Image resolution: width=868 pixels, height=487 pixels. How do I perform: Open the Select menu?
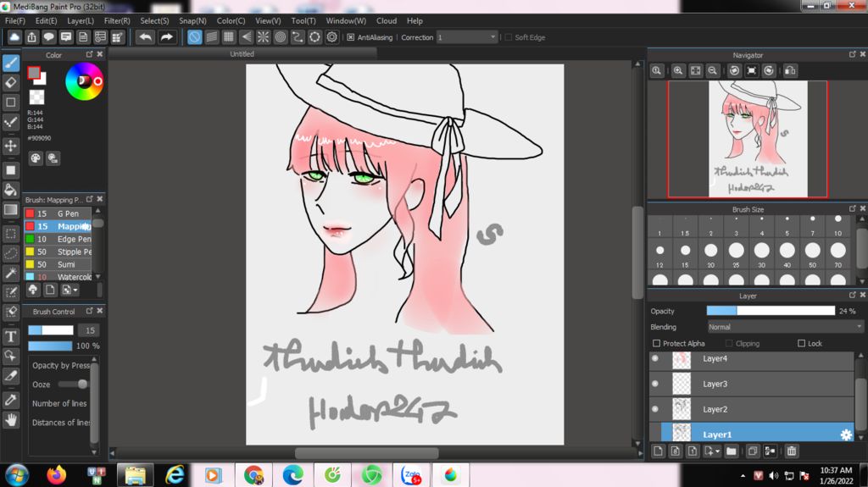pos(154,20)
